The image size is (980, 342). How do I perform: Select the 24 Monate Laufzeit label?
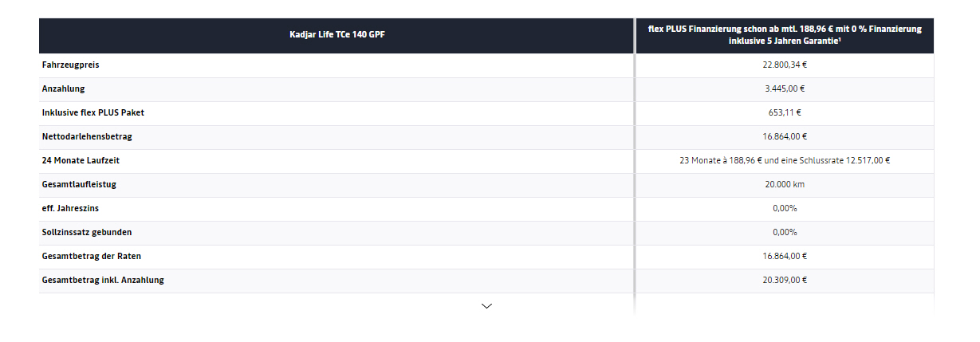pyautogui.click(x=81, y=161)
